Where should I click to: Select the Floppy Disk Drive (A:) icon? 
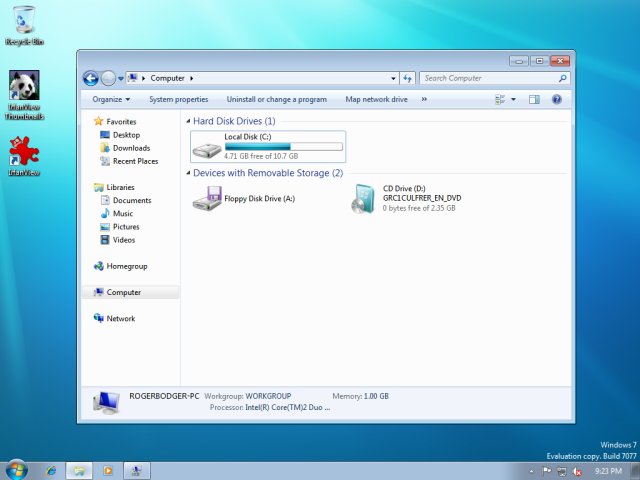pos(207,198)
